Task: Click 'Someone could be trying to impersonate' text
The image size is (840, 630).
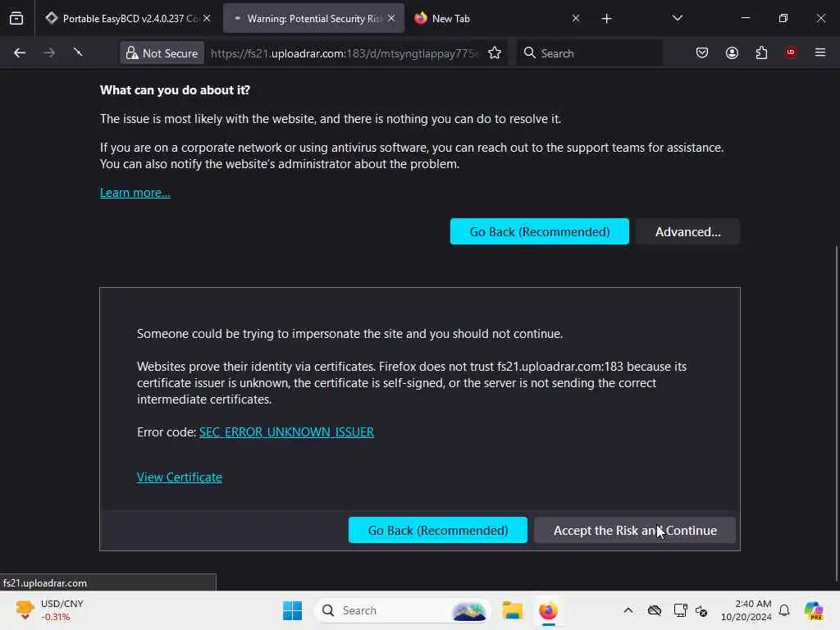Action: point(349,334)
